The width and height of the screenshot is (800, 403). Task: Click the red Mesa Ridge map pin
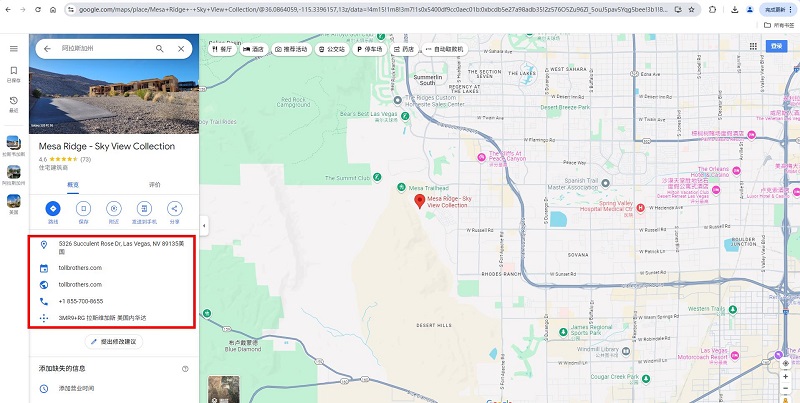(x=419, y=201)
